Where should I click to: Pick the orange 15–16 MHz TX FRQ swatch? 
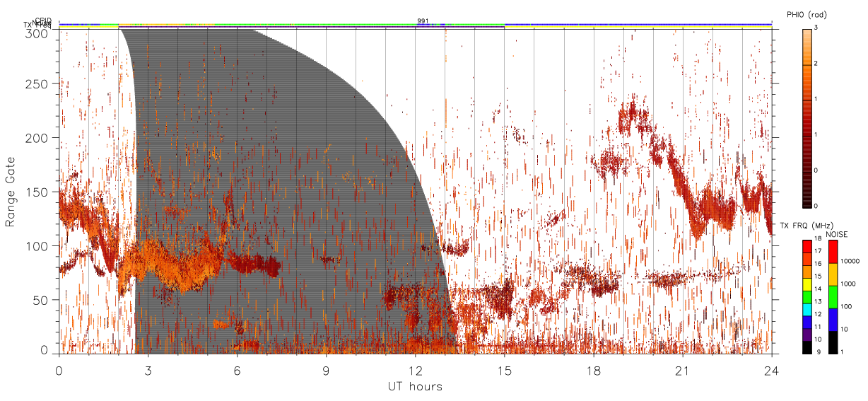(807, 272)
